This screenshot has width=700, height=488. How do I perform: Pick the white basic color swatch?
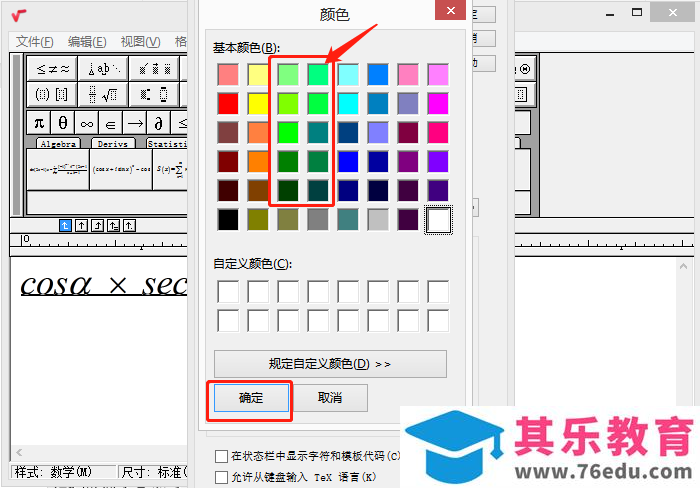[x=438, y=220]
